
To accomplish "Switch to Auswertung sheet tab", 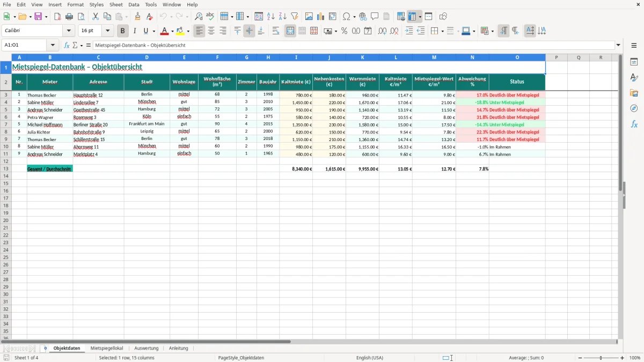I will (x=147, y=348).
